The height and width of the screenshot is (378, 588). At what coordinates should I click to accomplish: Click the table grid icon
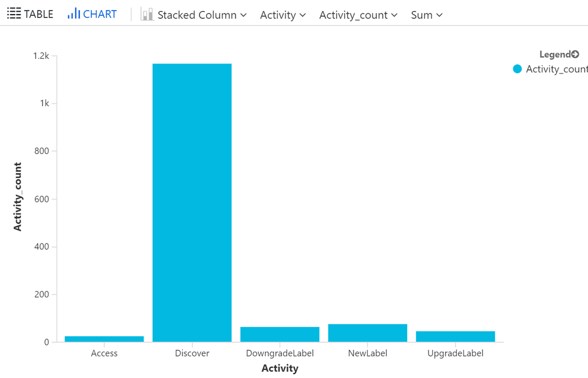(x=14, y=14)
